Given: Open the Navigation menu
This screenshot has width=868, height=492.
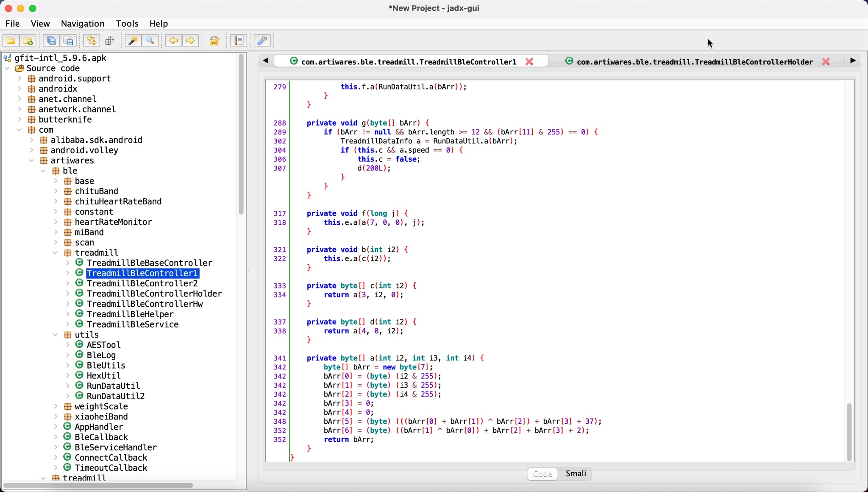Looking at the screenshot, I should [x=83, y=24].
